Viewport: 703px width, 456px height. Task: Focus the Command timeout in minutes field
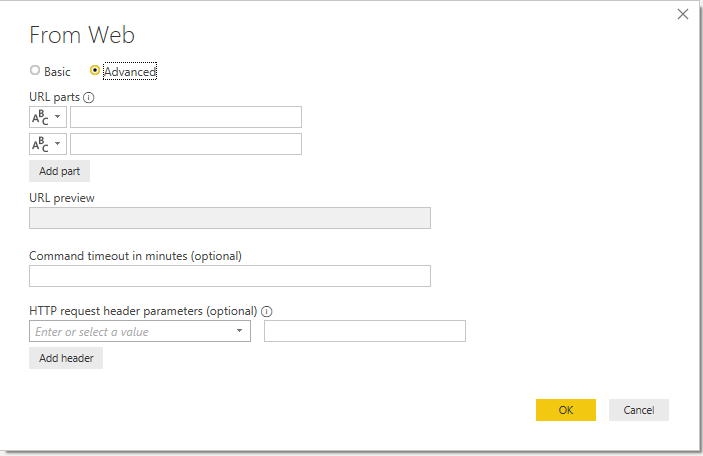coord(230,276)
